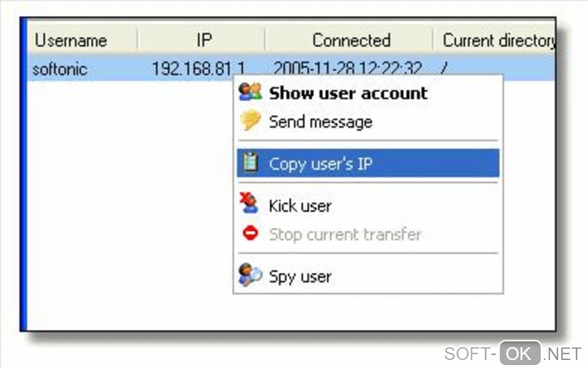Click the red Stop current transfer icon
588x368 pixels.
click(x=250, y=233)
